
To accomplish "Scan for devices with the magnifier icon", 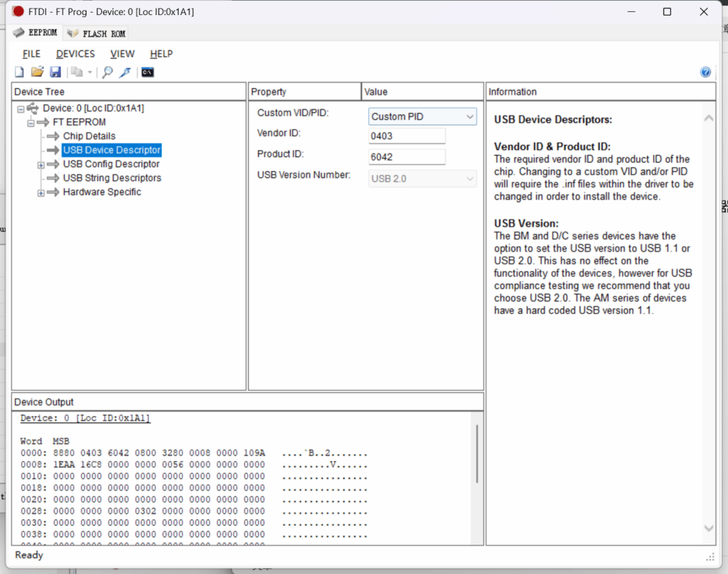I will pyautogui.click(x=107, y=72).
